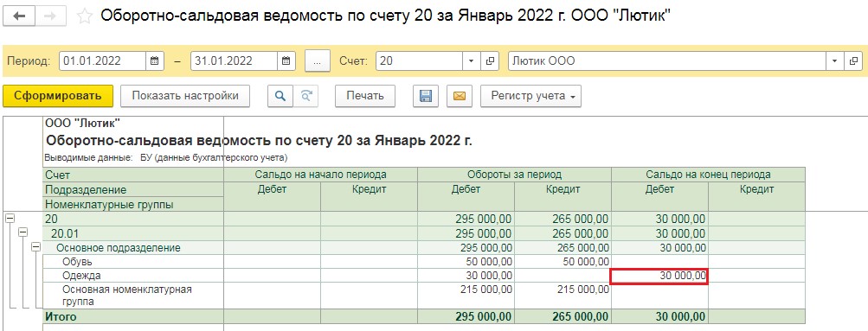Click the Печать button
This screenshot has width=868, height=331.
tap(365, 96)
